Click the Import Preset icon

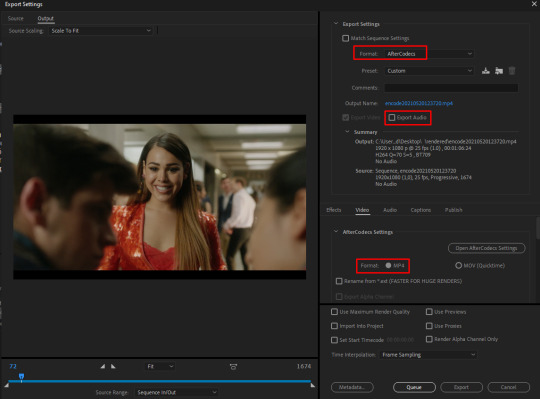(x=499, y=71)
